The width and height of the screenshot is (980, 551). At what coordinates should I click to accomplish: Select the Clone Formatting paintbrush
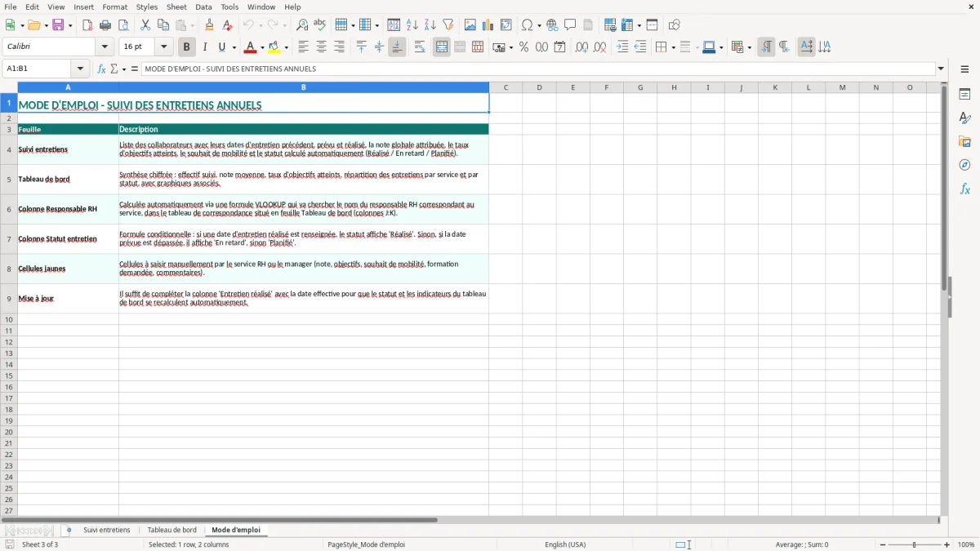[210, 25]
